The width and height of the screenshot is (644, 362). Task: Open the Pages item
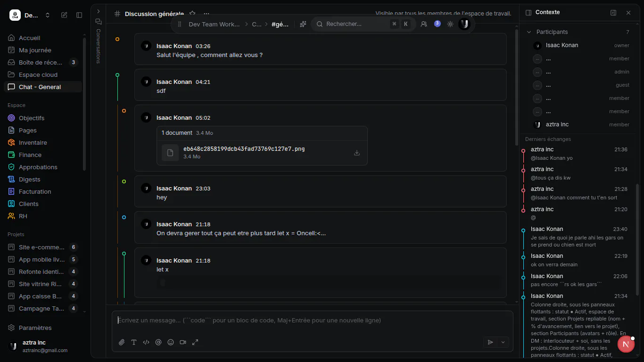click(42, 130)
